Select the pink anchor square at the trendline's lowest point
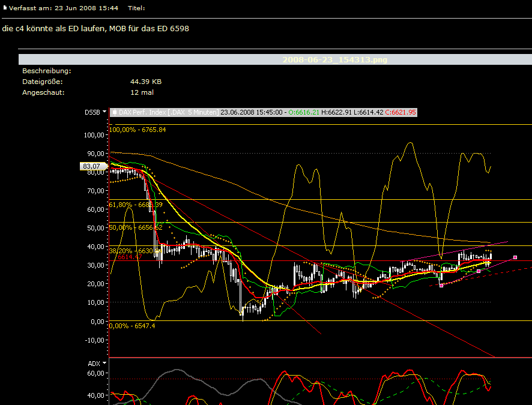532x405 pixels. click(441, 286)
